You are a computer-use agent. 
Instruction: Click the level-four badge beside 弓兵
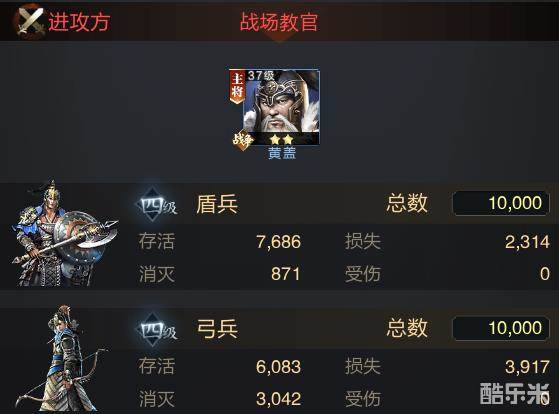(157, 331)
